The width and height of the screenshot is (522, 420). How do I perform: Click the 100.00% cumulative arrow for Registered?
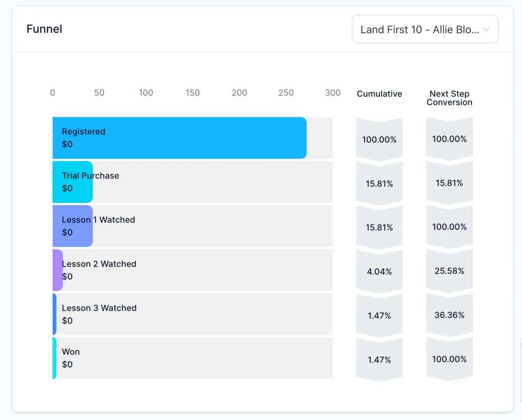click(379, 140)
